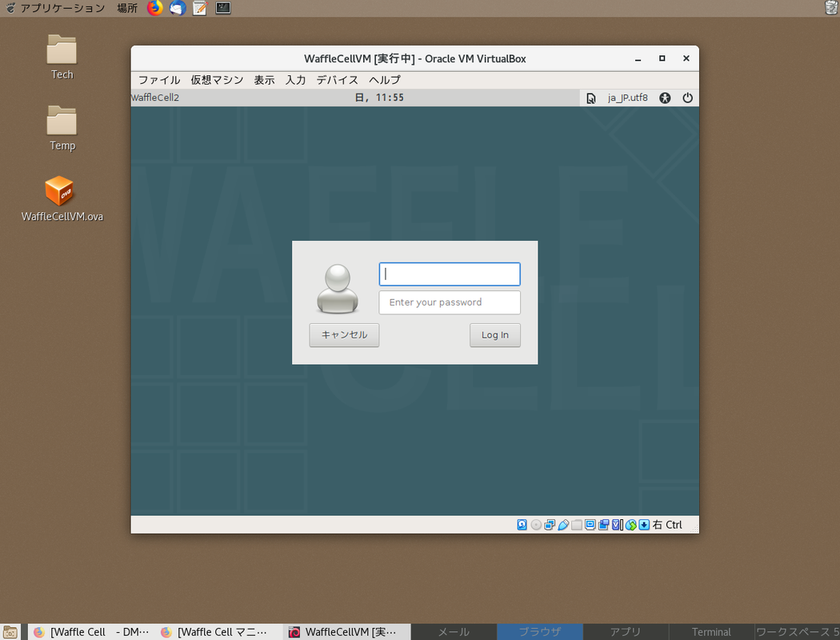Click the keyboard capture arrow indicator near 右 Ctrl
Image resolution: width=840 pixels, height=640 pixels.
click(644, 525)
